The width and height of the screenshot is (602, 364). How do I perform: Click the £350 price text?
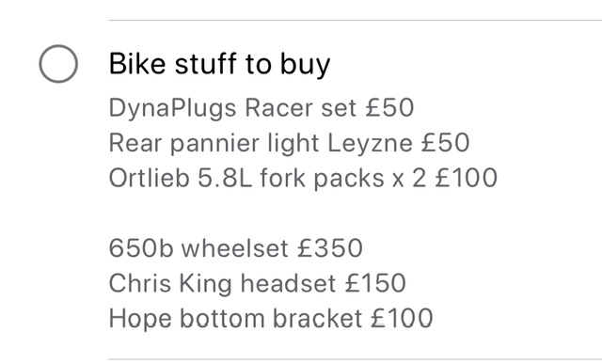(x=330, y=248)
